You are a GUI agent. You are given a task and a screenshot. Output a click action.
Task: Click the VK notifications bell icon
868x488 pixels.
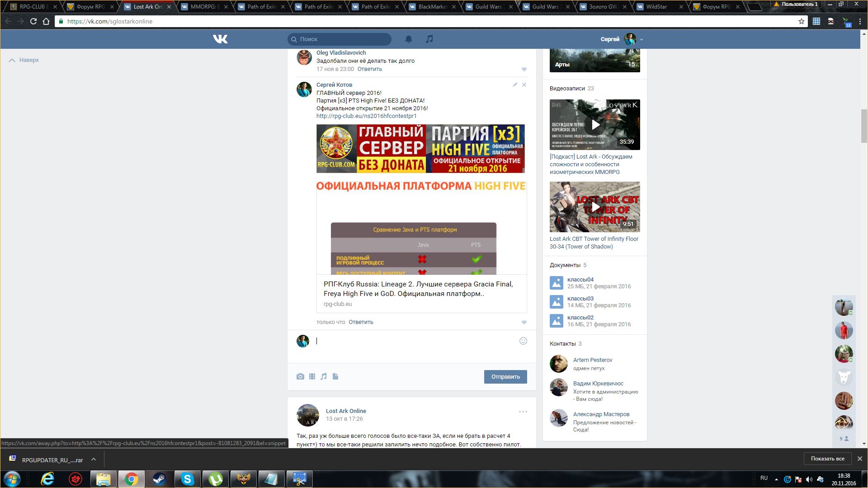pos(408,39)
